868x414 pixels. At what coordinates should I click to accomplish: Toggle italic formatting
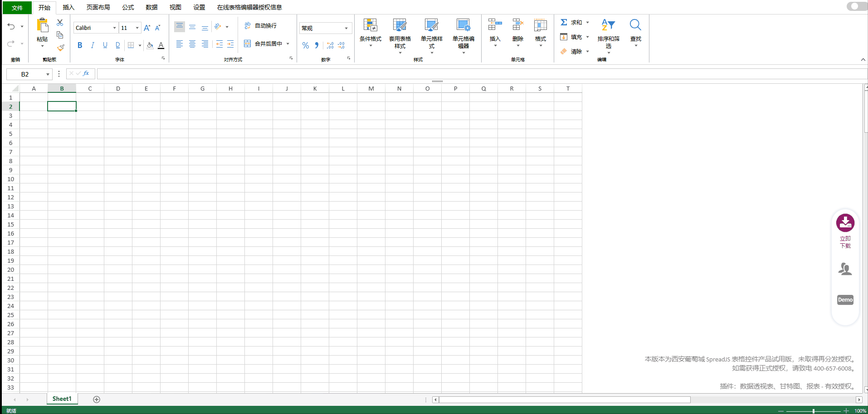92,45
